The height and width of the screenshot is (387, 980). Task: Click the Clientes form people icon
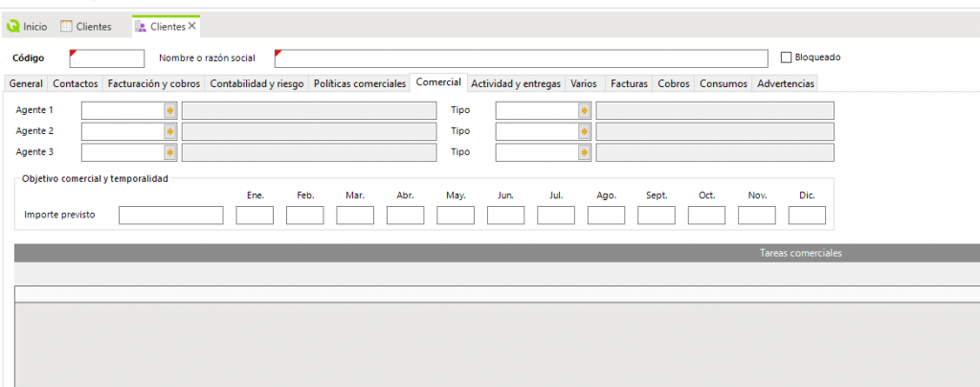tap(141, 27)
